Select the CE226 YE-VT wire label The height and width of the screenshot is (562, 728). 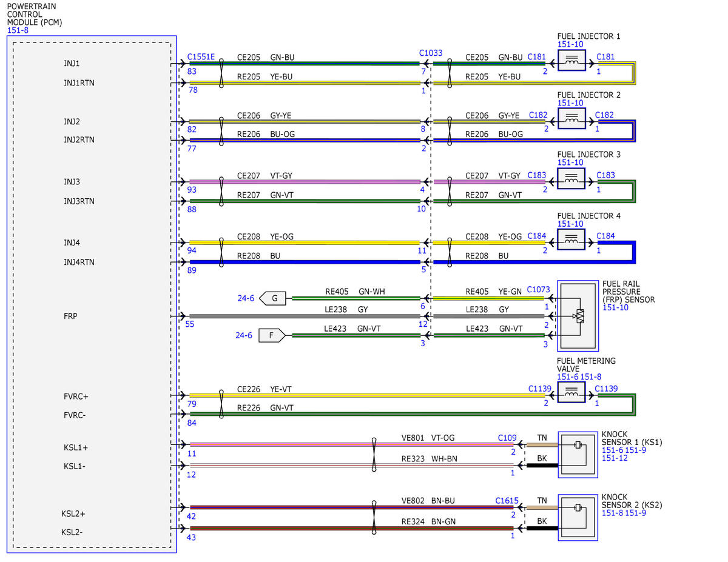pyautogui.click(x=265, y=389)
